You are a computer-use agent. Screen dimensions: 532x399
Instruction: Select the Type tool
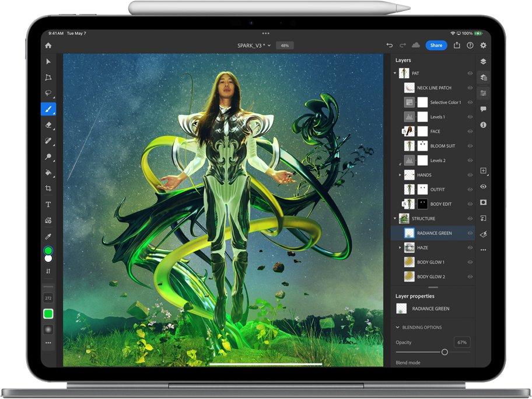48,205
